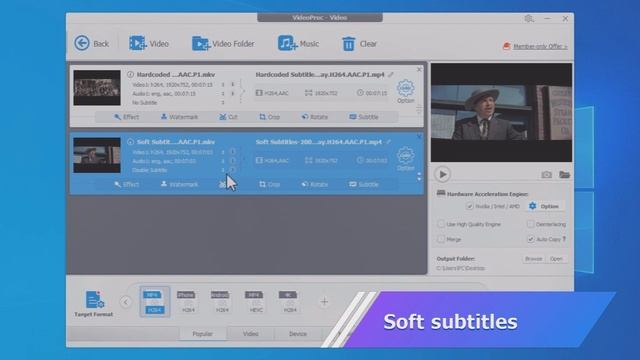Screen dimensions: 640x360
Task: Add a new format with plus button
Action: (x=324, y=302)
